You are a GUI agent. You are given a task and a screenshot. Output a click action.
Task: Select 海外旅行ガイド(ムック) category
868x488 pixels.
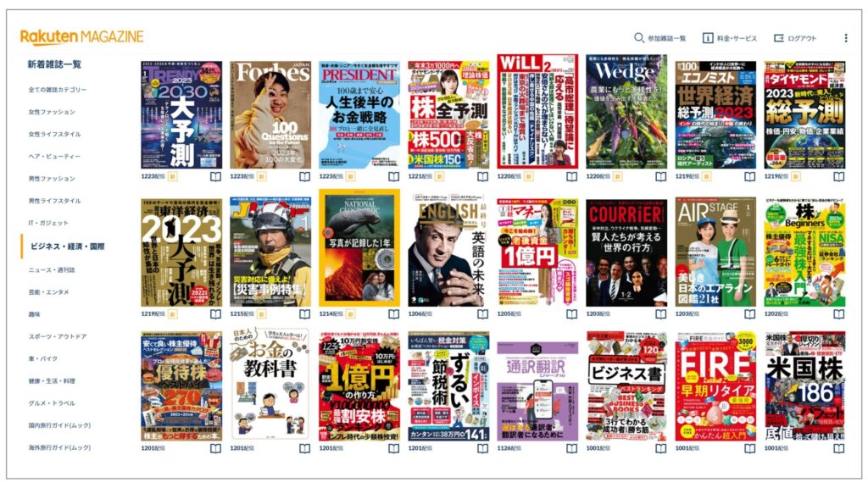59,447
